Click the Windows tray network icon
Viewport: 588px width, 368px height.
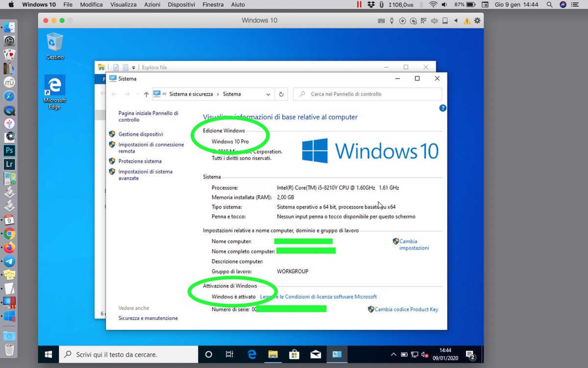click(x=415, y=354)
